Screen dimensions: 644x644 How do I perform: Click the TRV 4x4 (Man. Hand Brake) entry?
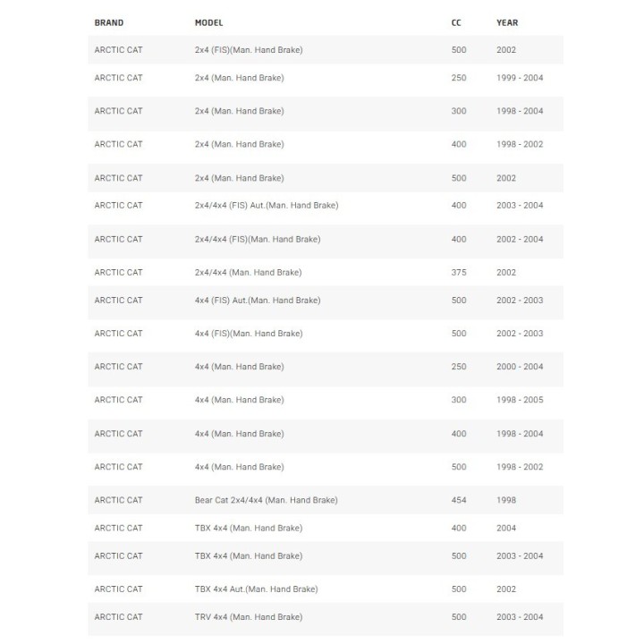[x=249, y=617]
